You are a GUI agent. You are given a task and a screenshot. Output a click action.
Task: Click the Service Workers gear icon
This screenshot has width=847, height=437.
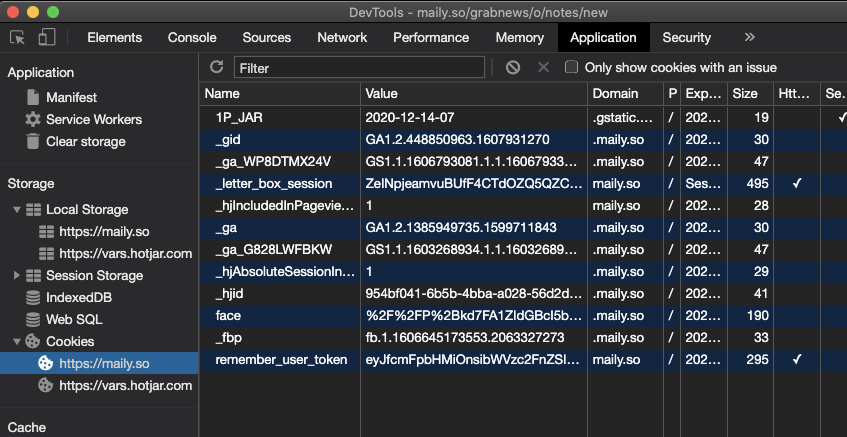pos(33,119)
